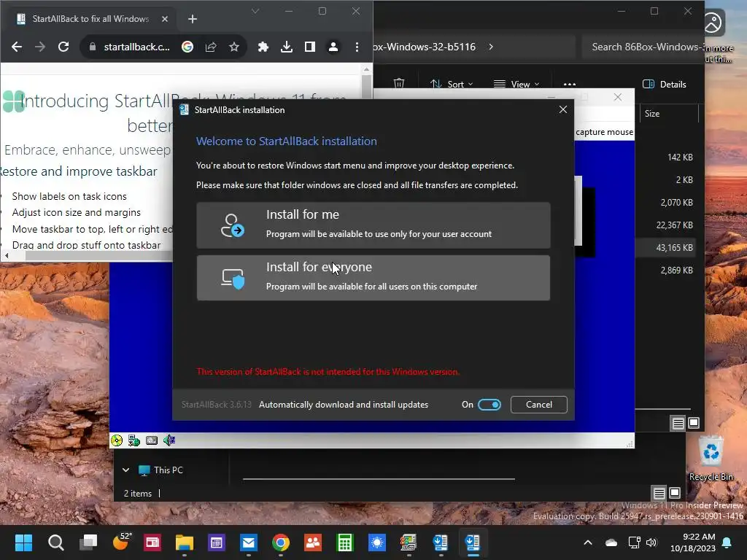Toggle automatic updates switch off

click(x=489, y=404)
